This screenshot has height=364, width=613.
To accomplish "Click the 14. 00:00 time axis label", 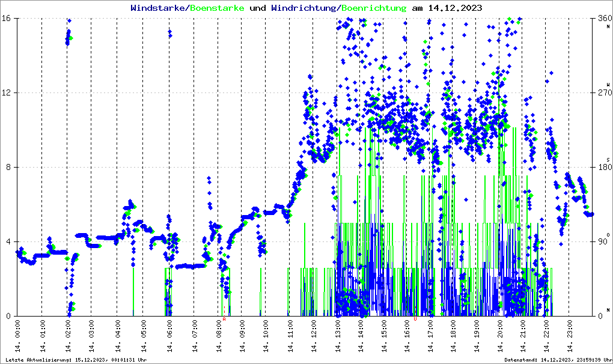I will point(18,336).
